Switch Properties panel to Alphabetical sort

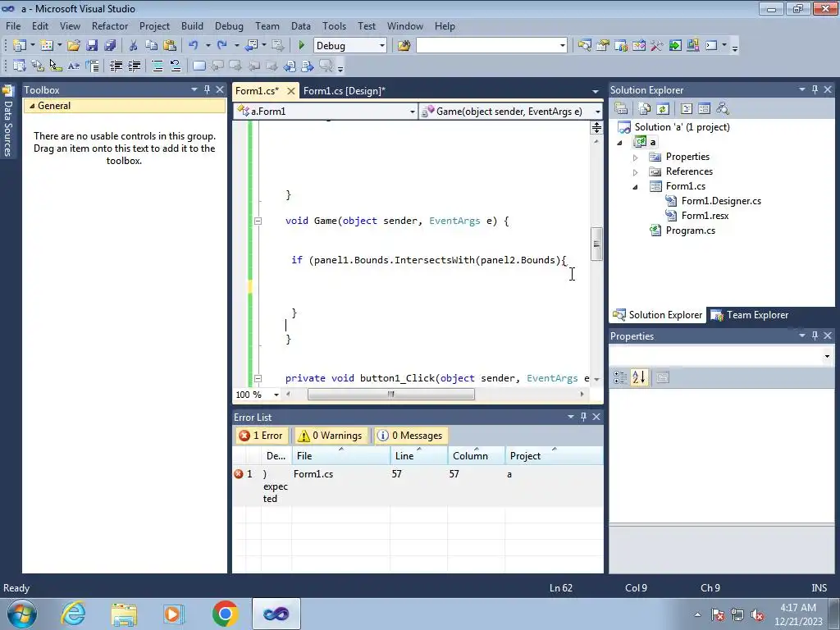tap(638, 377)
